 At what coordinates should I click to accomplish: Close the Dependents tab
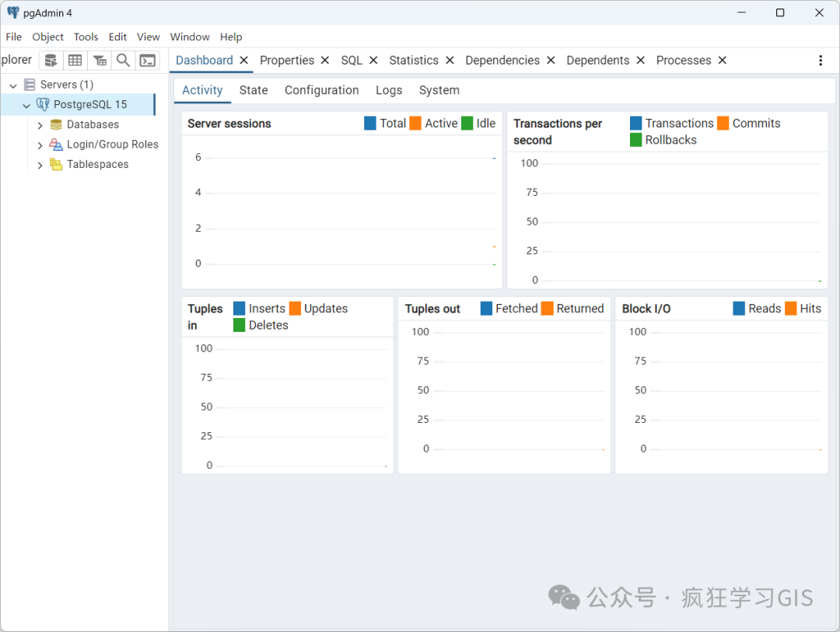point(640,60)
